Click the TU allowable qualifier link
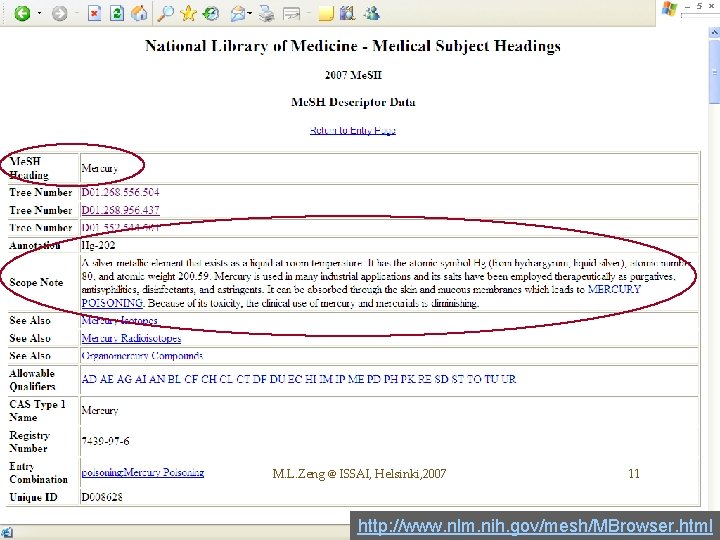The image size is (720, 540). tap(491, 379)
